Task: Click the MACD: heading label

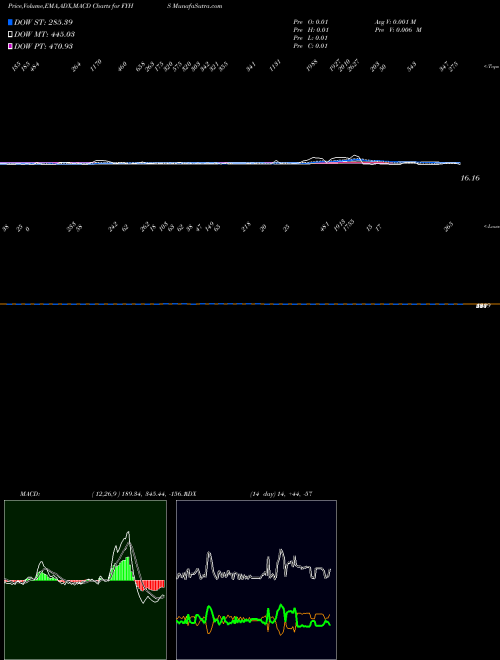Action: click(x=30, y=494)
